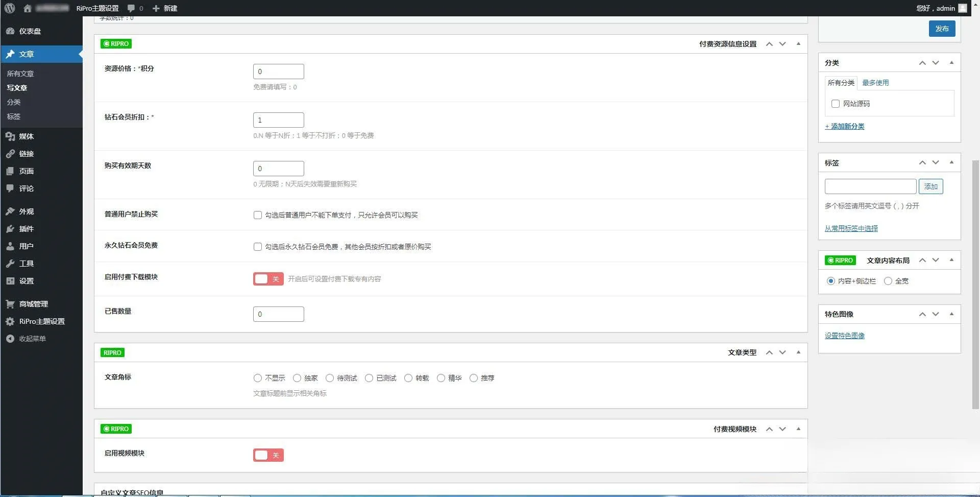Select 独家 article badge radio
This screenshot has height=497, width=980.
click(x=297, y=378)
